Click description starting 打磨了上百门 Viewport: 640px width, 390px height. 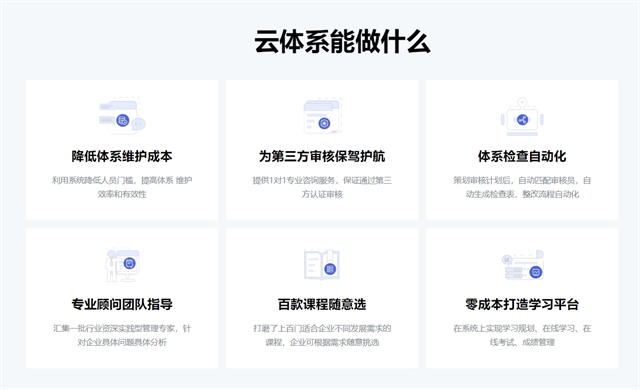click(x=322, y=335)
